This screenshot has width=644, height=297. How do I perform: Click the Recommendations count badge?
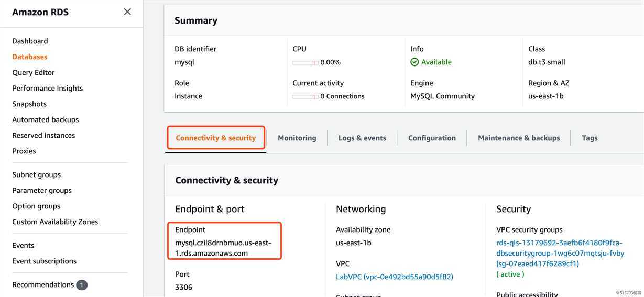(82, 285)
